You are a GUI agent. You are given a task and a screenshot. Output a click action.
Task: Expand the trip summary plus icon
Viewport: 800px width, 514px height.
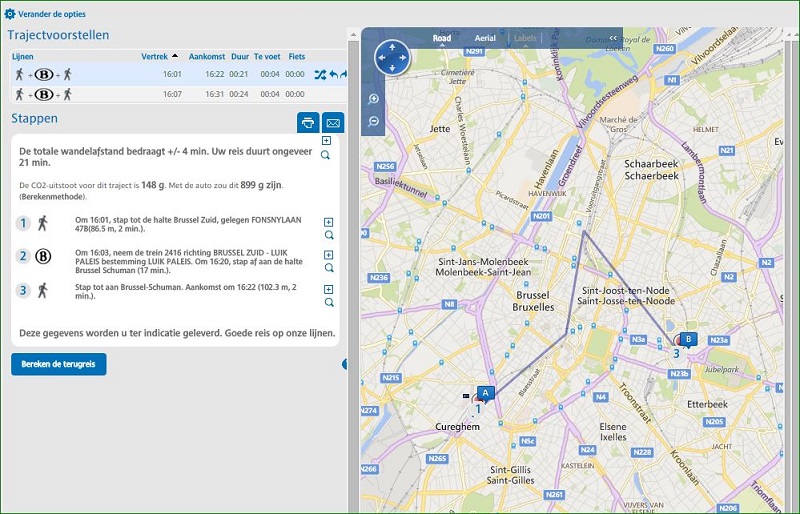[326, 141]
